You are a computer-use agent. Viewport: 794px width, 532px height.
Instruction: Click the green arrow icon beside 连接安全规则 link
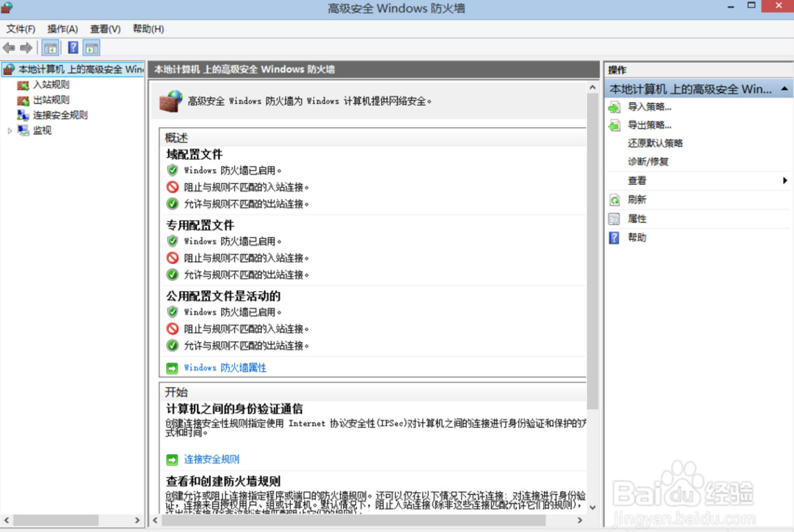pyautogui.click(x=172, y=460)
